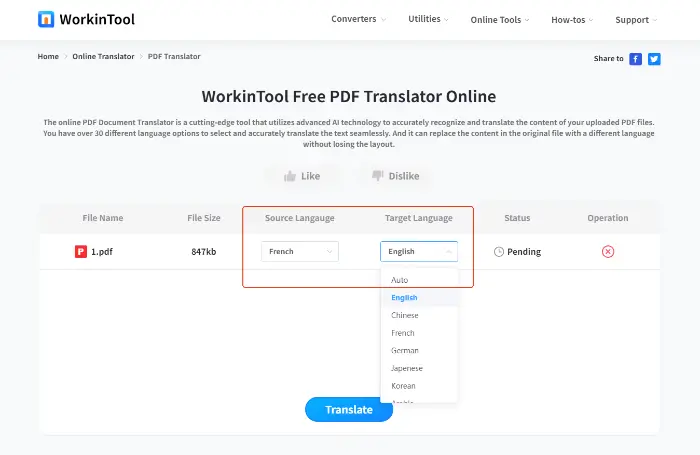The image size is (700, 455).
Task: Click the Dislike thumbs-down button
Action: click(x=395, y=176)
